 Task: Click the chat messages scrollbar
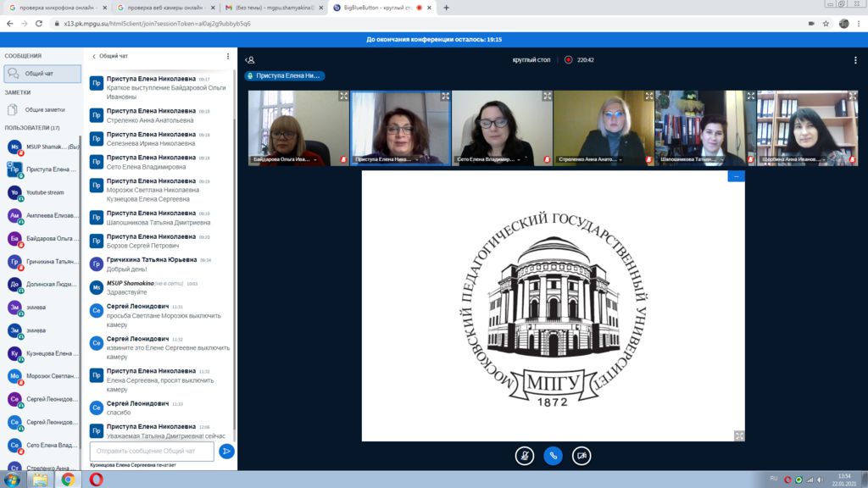(234, 254)
